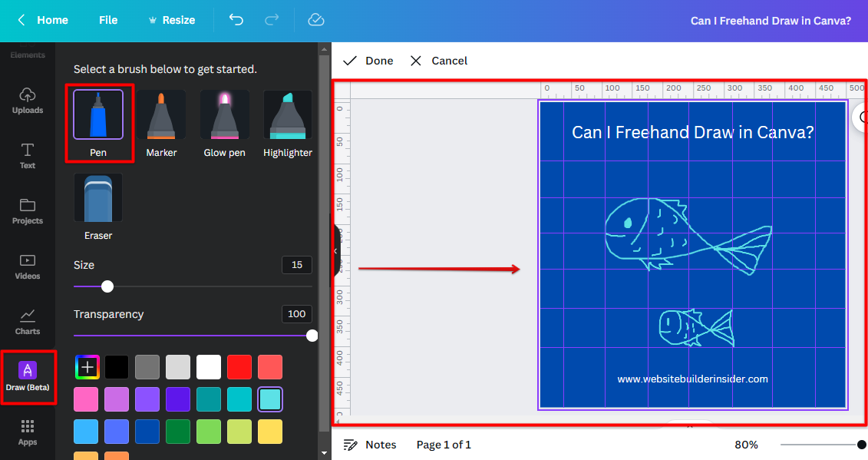Open the Resize menu
Viewport: 868px width, 460px height.
pos(171,20)
